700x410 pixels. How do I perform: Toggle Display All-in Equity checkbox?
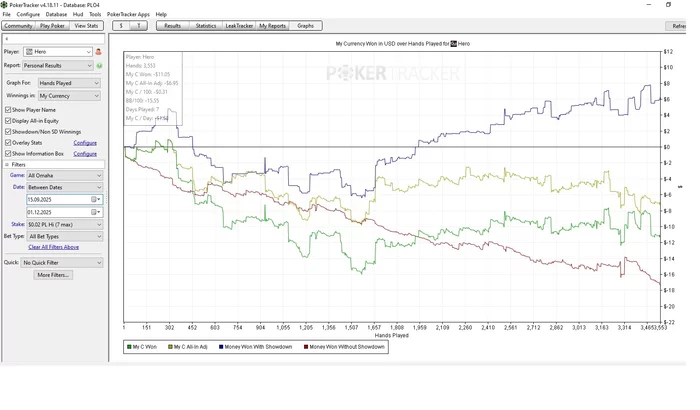(8, 121)
